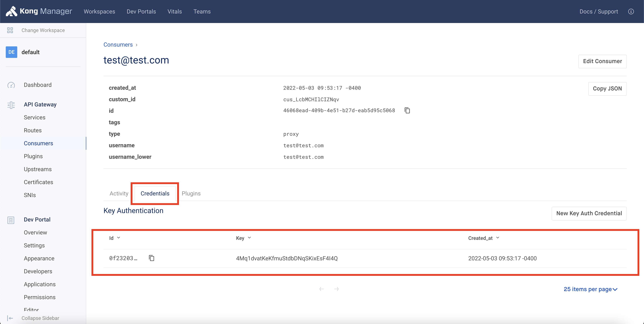
Task: Switch to the Plugins tab
Action: [191, 193]
